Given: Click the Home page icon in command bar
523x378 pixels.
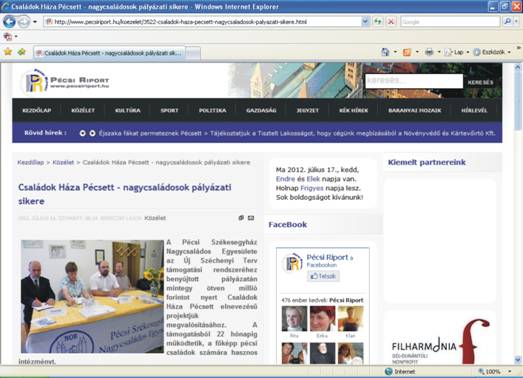Looking at the screenshot, I should tap(386, 52).
